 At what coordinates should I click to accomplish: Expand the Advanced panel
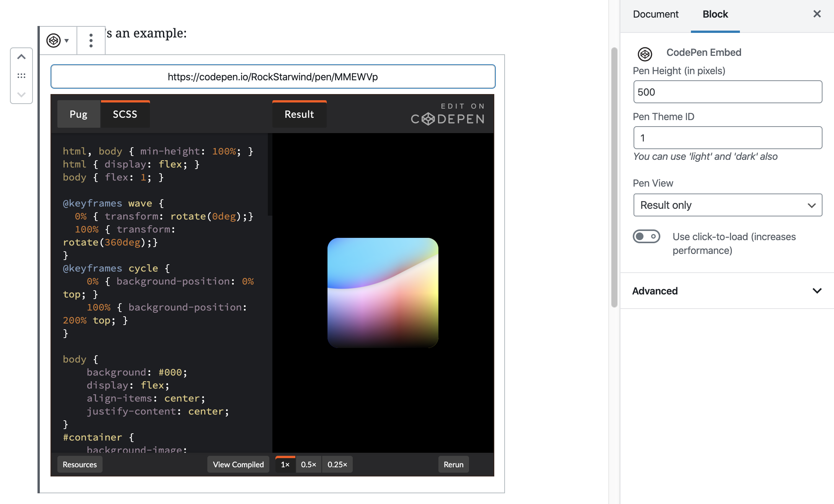[x=727, y=291]
